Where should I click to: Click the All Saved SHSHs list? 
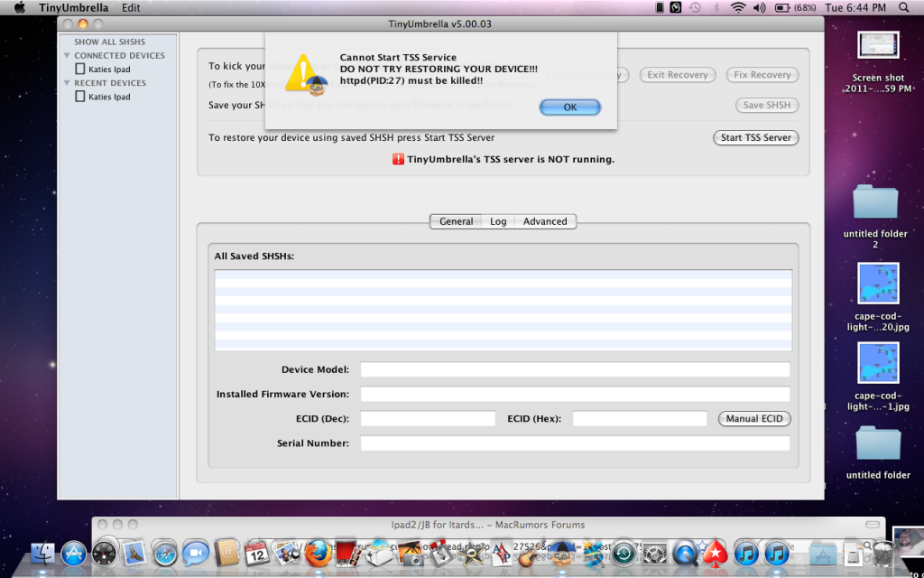504,311
